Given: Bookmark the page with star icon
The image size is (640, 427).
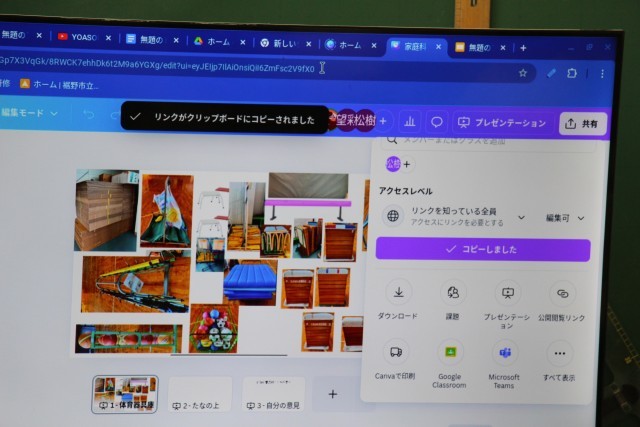Looking at the screenshot, I should [522, 73].
